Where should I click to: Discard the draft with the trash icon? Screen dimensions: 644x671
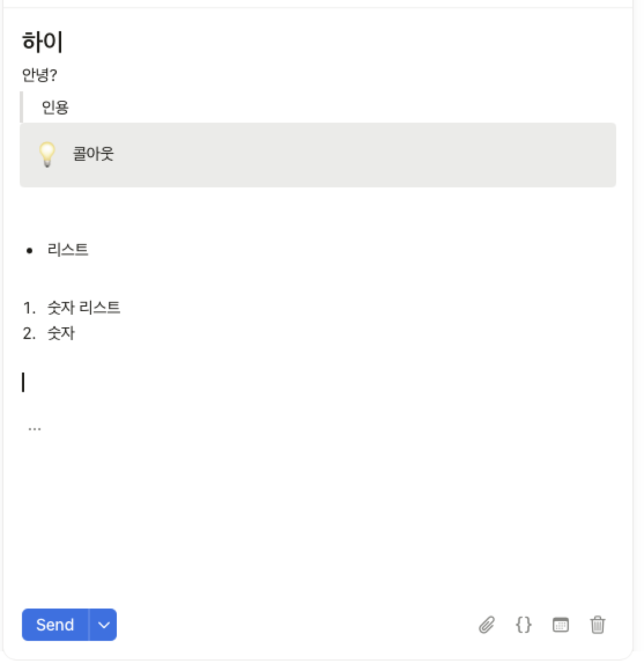click(597, 625)
